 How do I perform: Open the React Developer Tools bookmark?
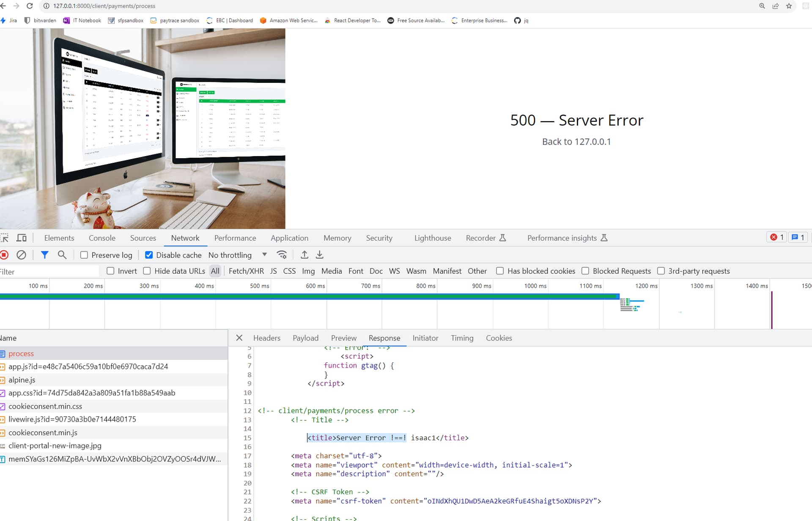pyautogui.click(x=353, y=20)
